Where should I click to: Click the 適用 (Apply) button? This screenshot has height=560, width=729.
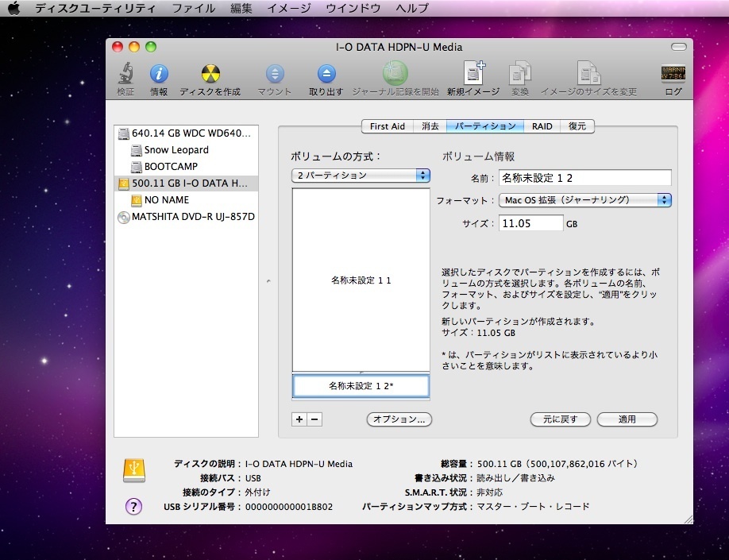[627, 419]
